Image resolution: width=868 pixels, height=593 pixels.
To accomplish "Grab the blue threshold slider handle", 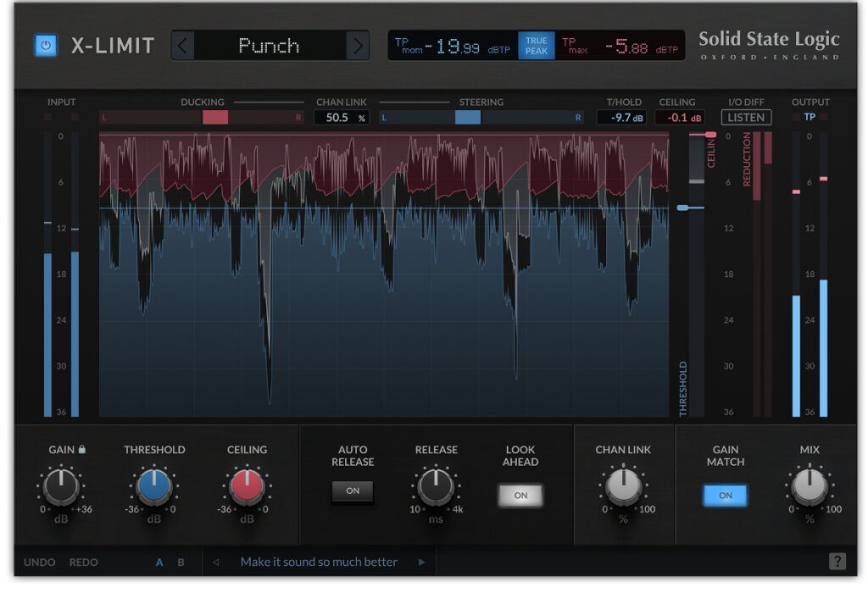I will pyautogui.click(x=682, y=208).
